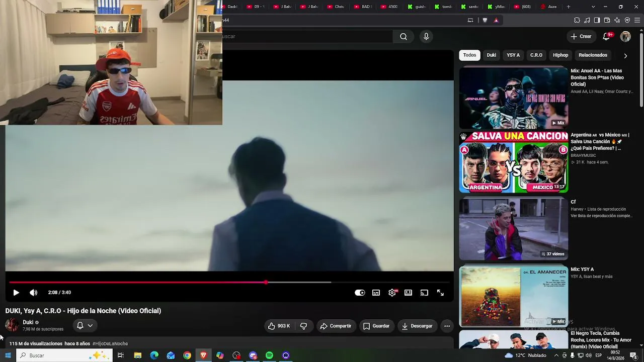Open the Crear create menu
644x362 pixels.
pyautogui.click(x=581, y=36)
